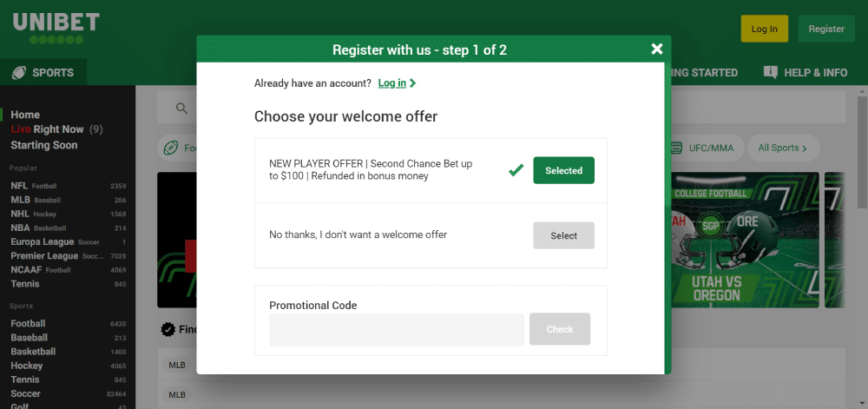Screen dimensions: 868x409
Task: Click the Promotional Code input field
Action: [x=397, y=330]
